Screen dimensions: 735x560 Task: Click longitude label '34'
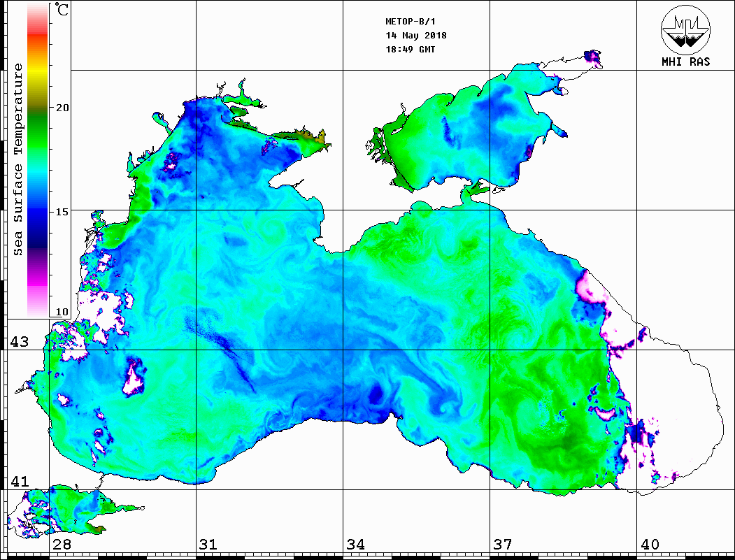pyautogui.click(x=355, y=544)
